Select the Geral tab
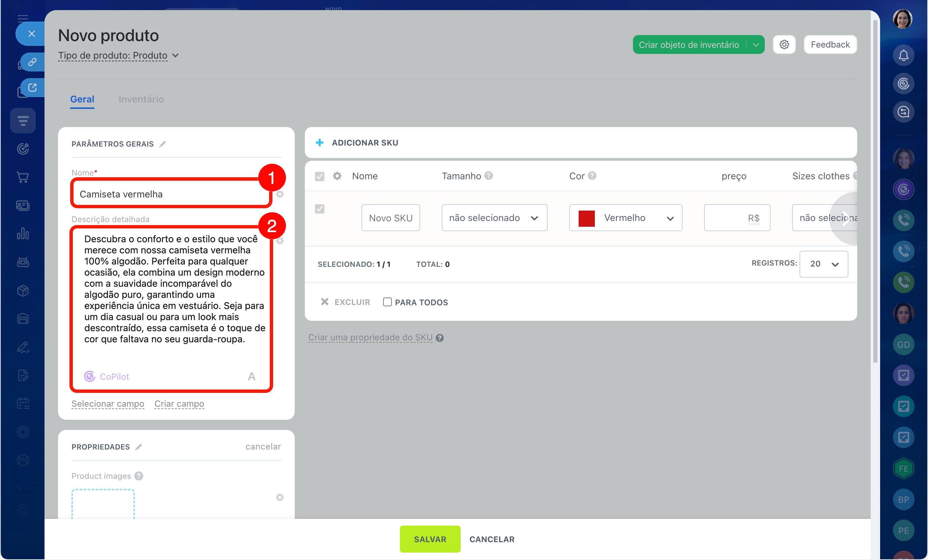This screenshot has height=560, width=928. click(x=82, y=99)
